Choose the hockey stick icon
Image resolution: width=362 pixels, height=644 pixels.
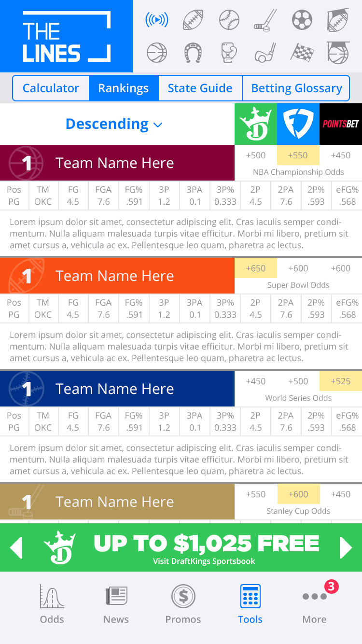point(265,20)
